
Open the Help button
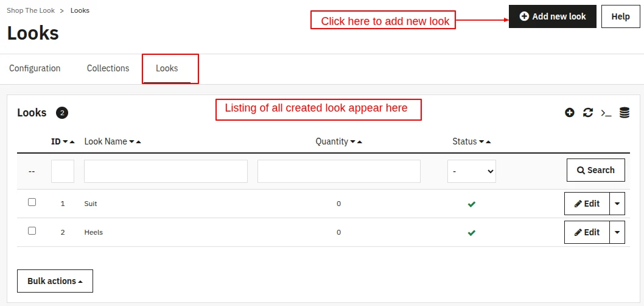click(x=621, y=16)
